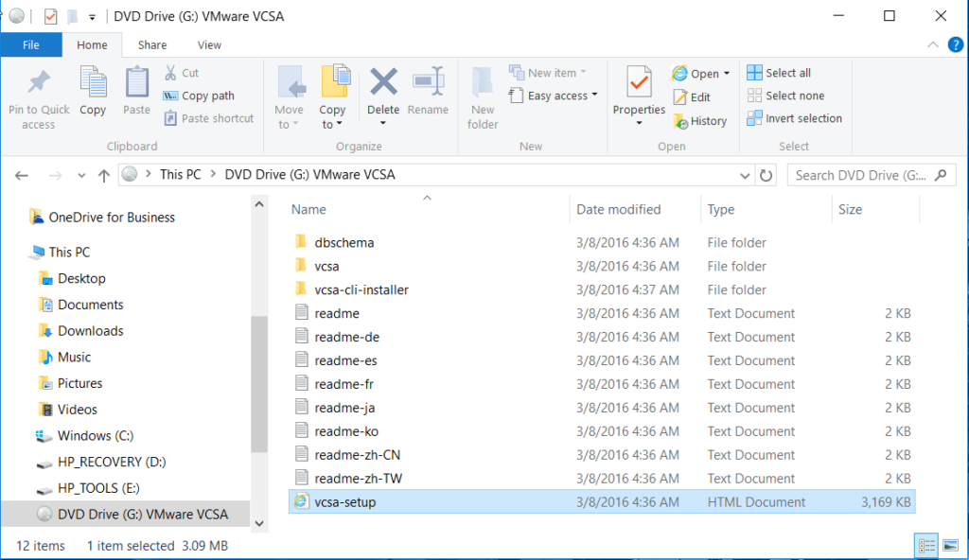Viewport: 969px width, 560px height.
Task: Click the Cut scissors icon
Action: pyautogui.click(x=170, y=73)
